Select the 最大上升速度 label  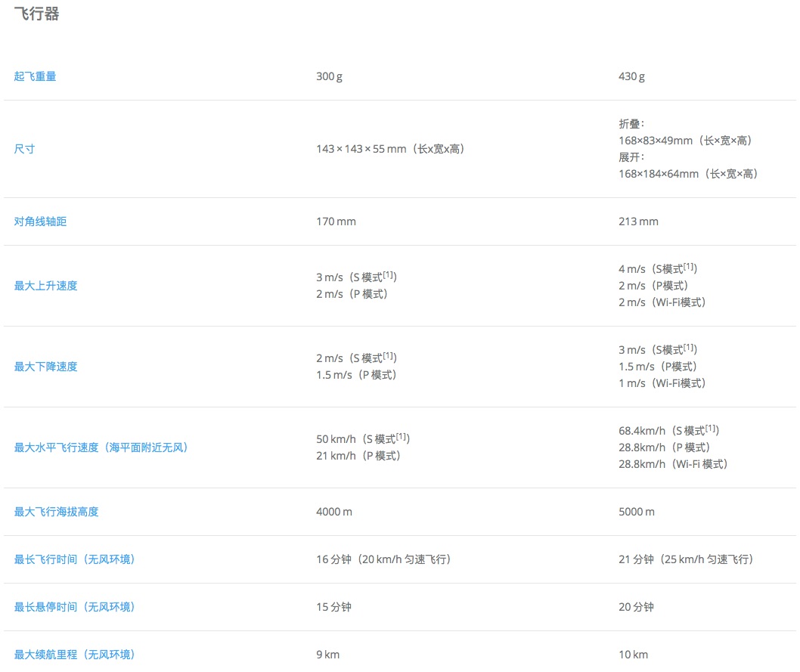click(x=45, y=286)
